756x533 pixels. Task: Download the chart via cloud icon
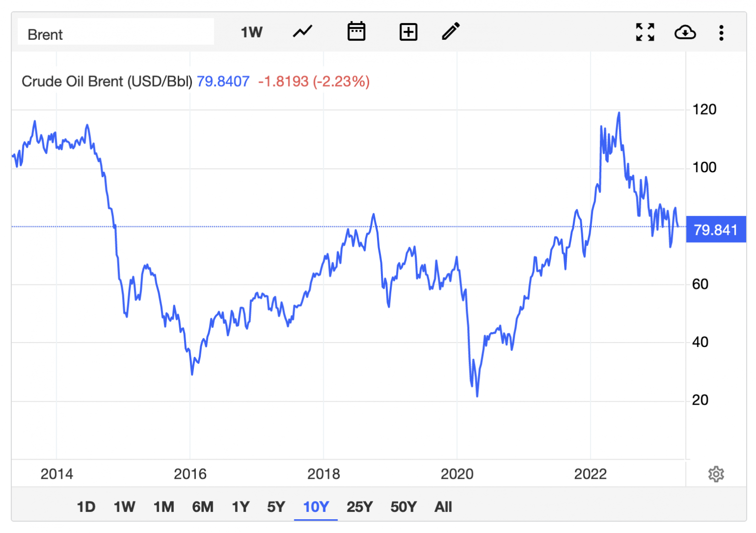pyautogui.click(x=686, y=32)
